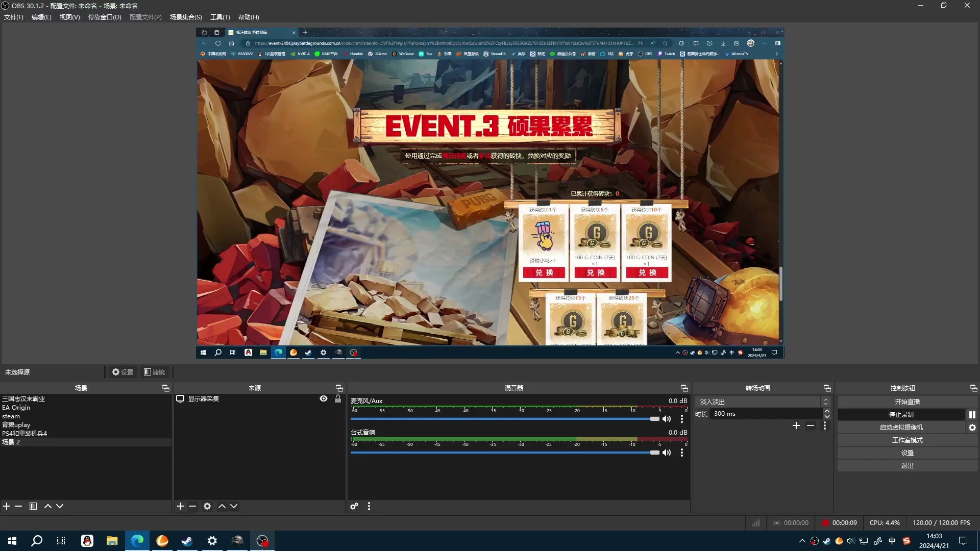Click 启动虚拟摄像机 button

pos(901,428)
